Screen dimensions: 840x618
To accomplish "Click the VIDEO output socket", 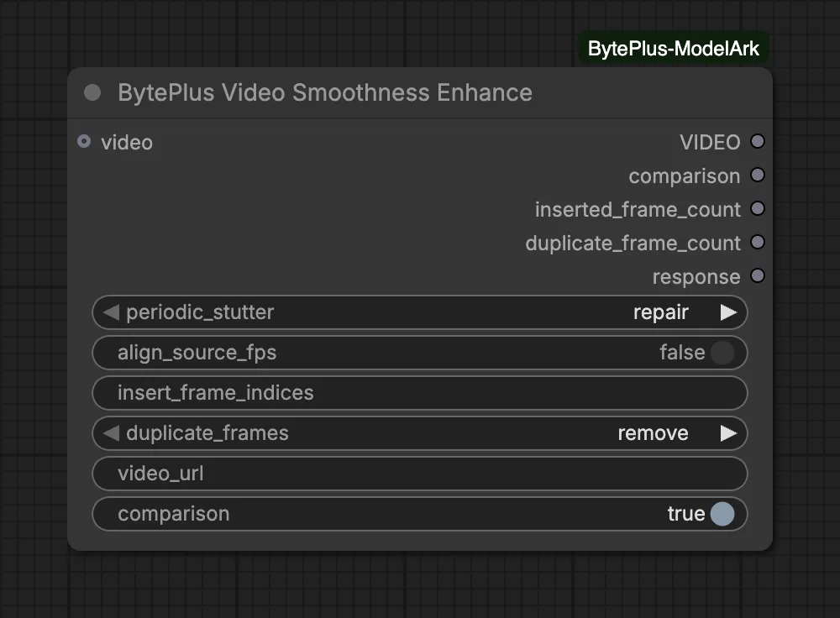I will coord(758,141).
